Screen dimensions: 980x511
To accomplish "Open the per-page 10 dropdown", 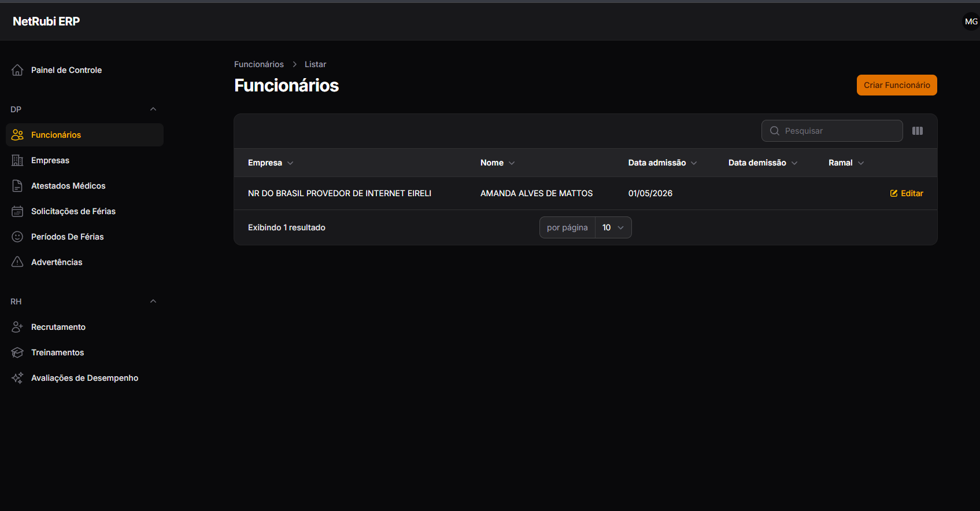I will click(613, 227).
